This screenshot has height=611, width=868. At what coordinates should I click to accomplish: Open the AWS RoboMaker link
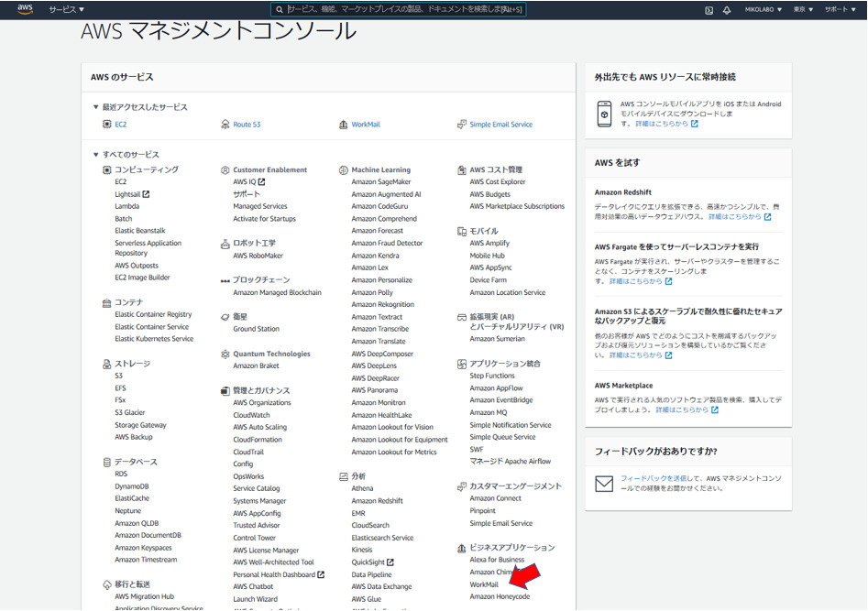(x=258, y=256)
